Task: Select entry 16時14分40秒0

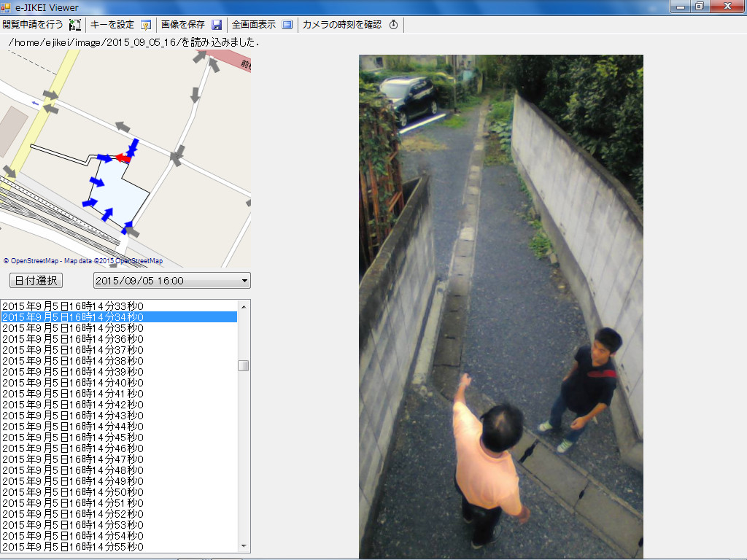Action: click(x=119, y=383)
